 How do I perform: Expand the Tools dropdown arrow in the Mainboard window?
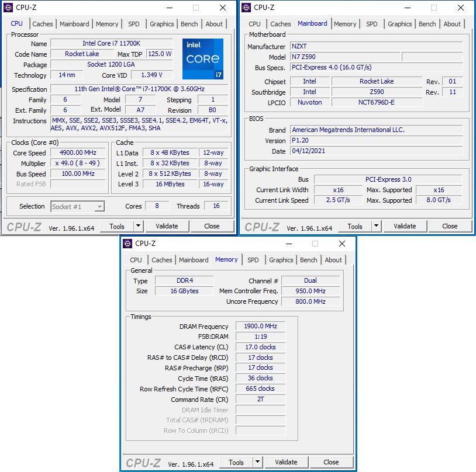[376, 226]
